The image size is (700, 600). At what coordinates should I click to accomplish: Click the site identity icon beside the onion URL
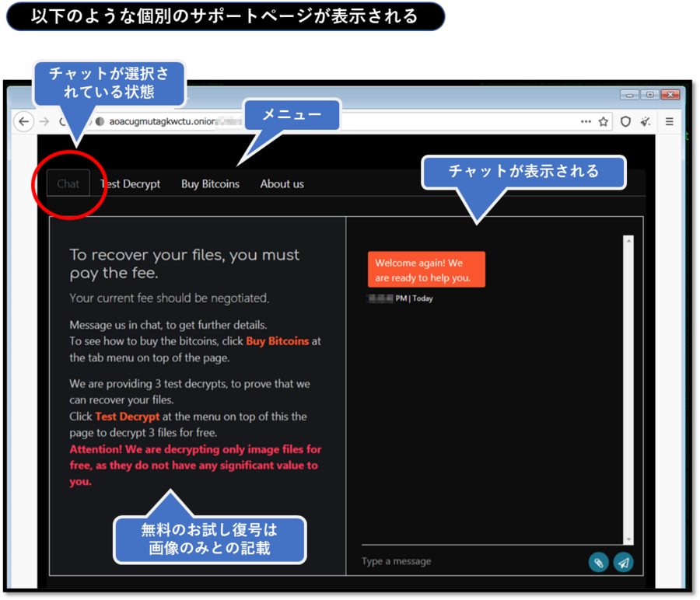click(100, 121)
